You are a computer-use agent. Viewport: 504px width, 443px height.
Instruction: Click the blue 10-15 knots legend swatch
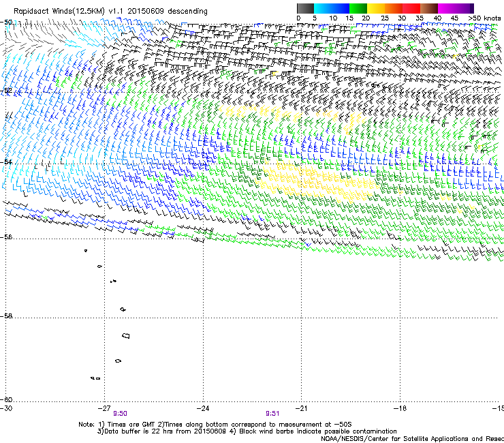341,8
